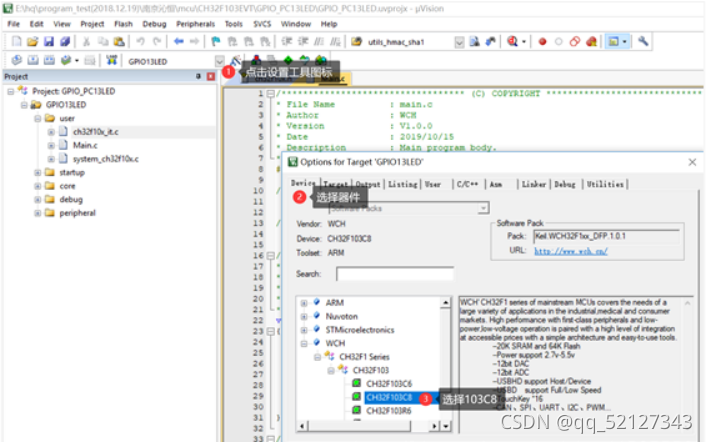This screenshot has width=707, height=443.
Task: Create a new file from the toolbar
Action: coord(17,42)
